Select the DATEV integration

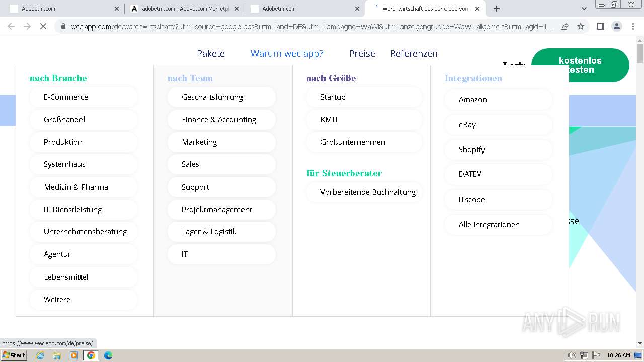[499, 174]
